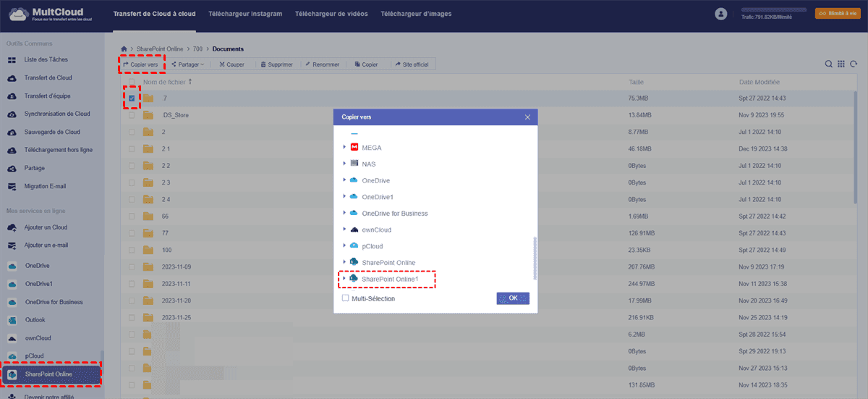This screenshot has width=868, height=399.
Task: Open Téléchargeur de vidéos tab
Action: [331, 14]
